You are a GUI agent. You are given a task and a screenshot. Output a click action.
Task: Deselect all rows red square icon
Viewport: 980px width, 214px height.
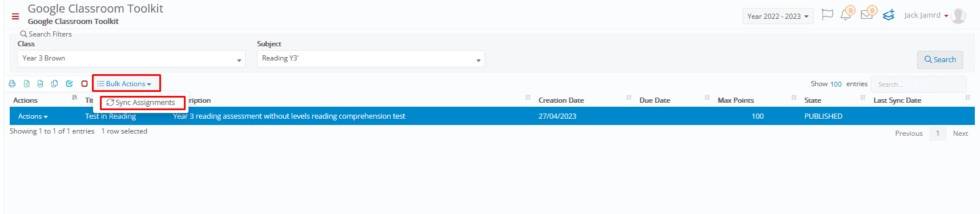coord(85,84)
